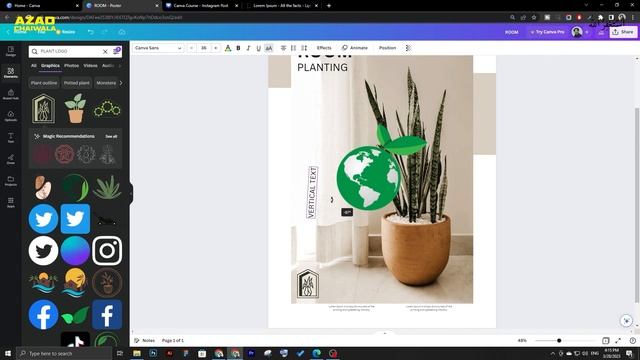Open the user profile avatar menu
The height and width of the screenshot is (360, 640).
(577, 32)
